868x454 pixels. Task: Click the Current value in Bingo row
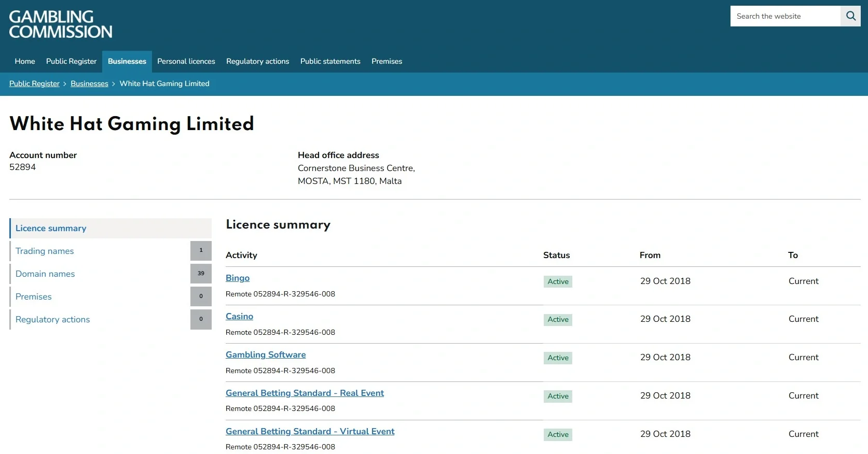803,281
